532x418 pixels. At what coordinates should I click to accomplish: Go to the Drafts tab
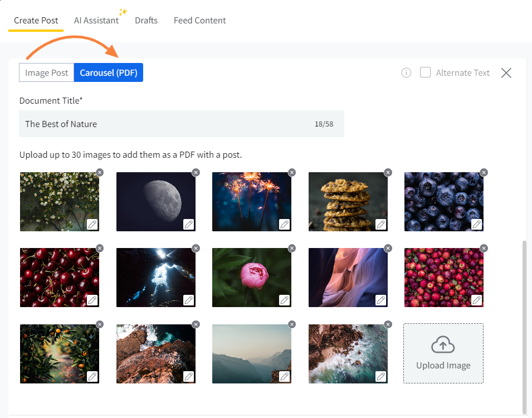tap(146, 21)
